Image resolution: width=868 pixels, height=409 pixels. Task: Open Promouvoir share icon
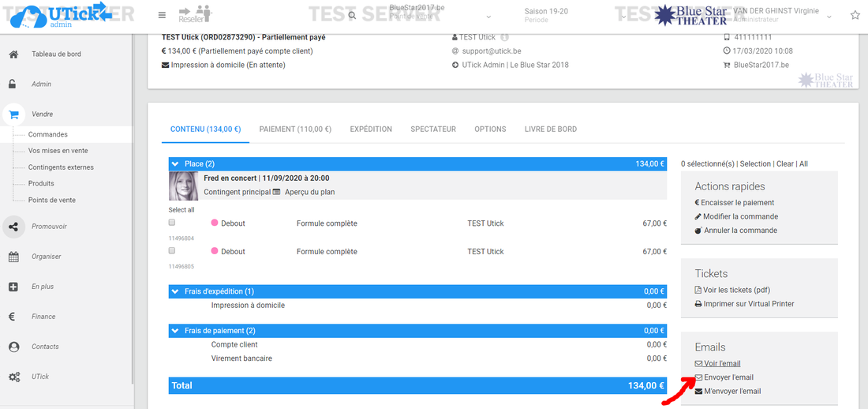[13, 227]
